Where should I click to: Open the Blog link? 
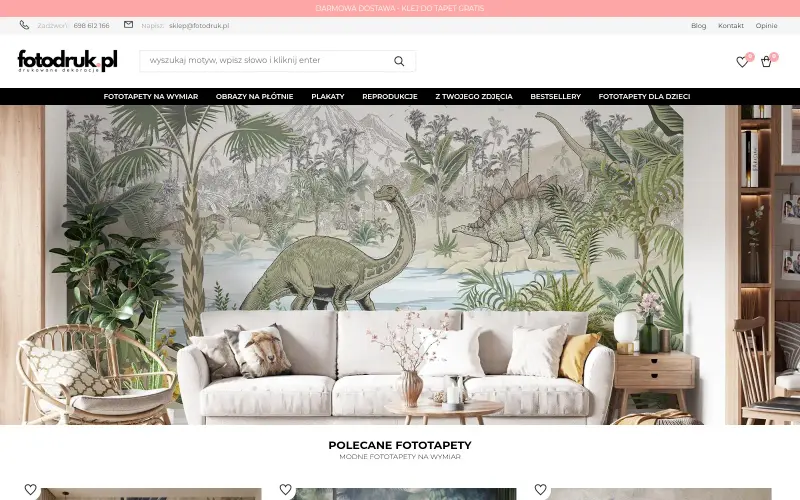click(x=698, y=26)
